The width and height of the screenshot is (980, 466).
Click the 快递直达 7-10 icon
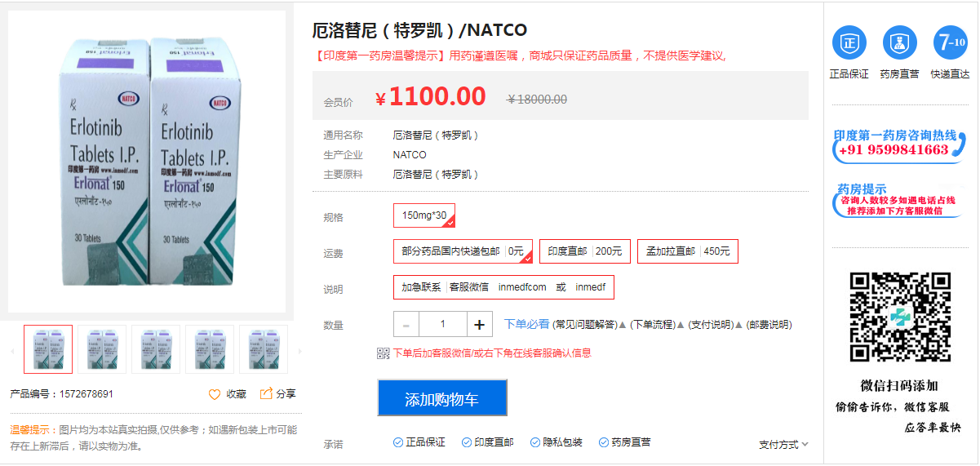(950, 42)
